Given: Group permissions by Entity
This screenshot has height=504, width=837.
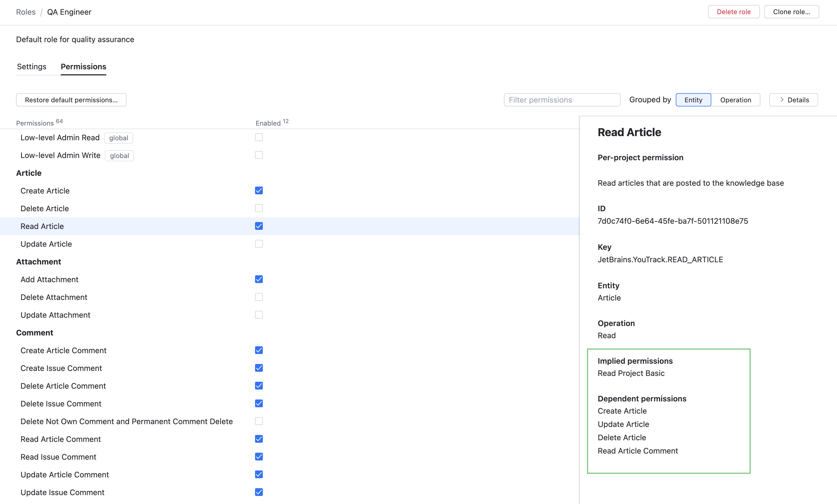Looking at the screenshot, I should tap(693, 100).
